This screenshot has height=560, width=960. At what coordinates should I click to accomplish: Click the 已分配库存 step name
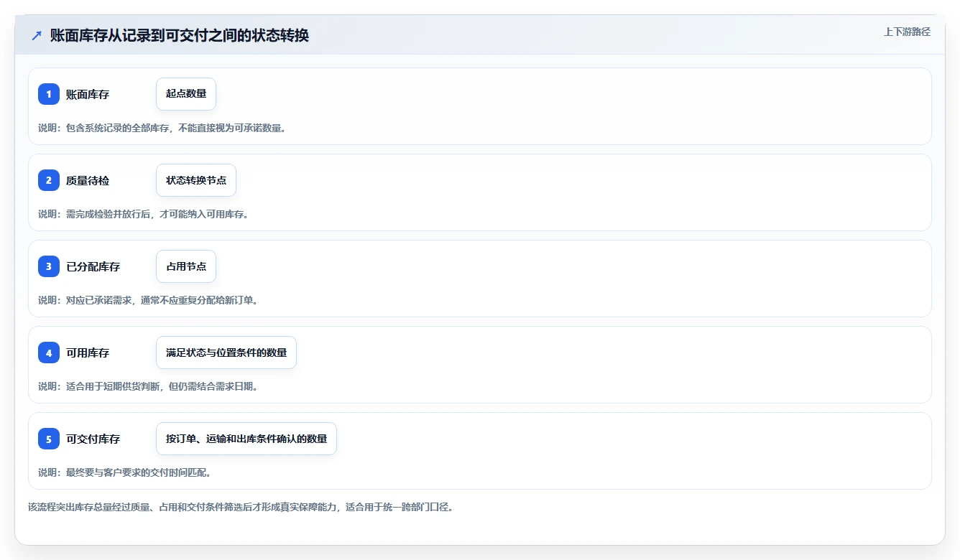coord(93,266)
